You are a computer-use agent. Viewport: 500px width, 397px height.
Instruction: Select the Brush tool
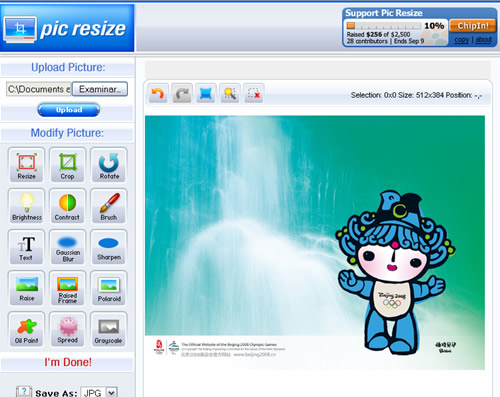point(109,206)
